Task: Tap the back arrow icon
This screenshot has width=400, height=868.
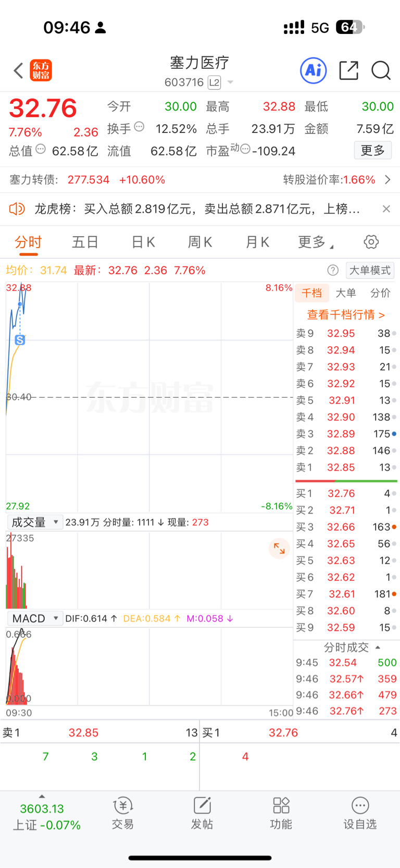Action: tap(19, 70)
